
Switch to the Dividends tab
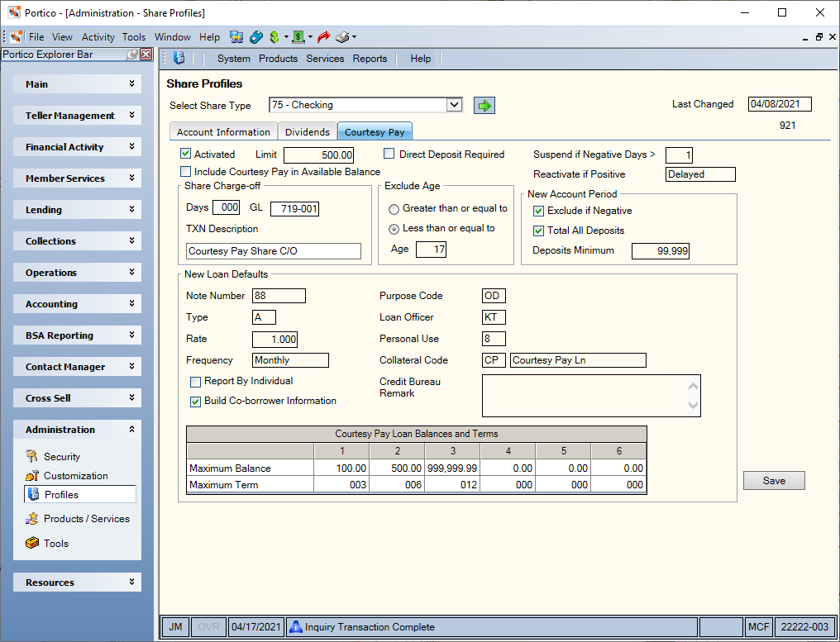pyautogui.click(x=308, y=131)
